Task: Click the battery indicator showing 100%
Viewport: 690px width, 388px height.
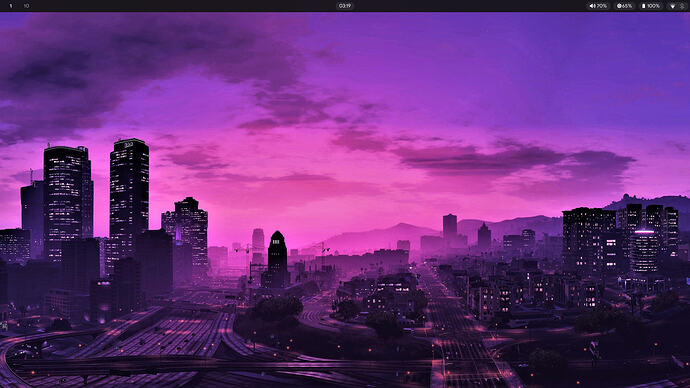Action: coord(650,6)
